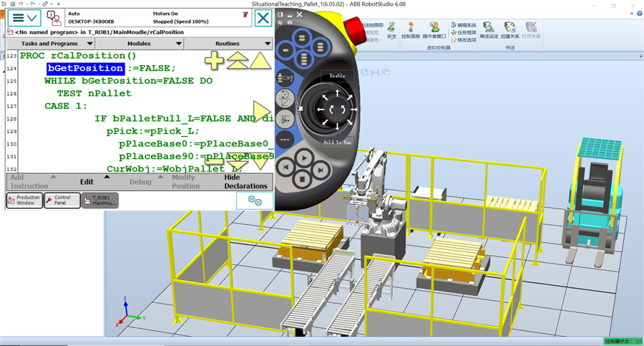Toggle the Enable device button
Screen dimensions: 644x346
337,75
